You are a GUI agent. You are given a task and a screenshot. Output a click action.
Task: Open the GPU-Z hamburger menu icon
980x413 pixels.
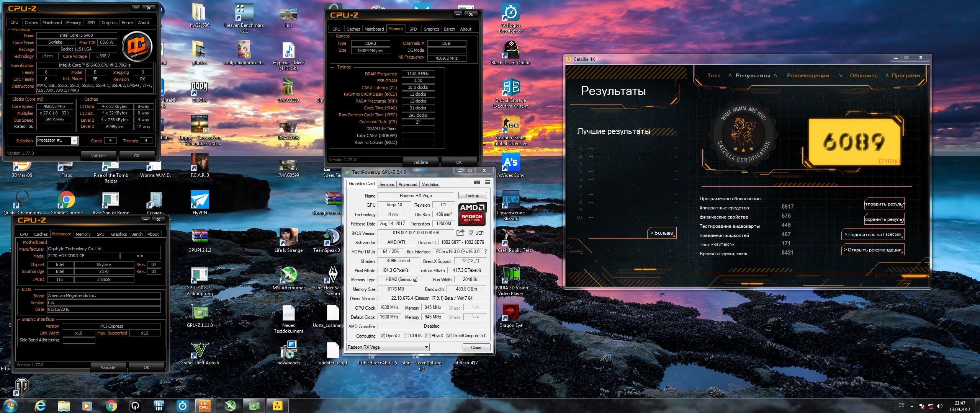pos(488,182)
